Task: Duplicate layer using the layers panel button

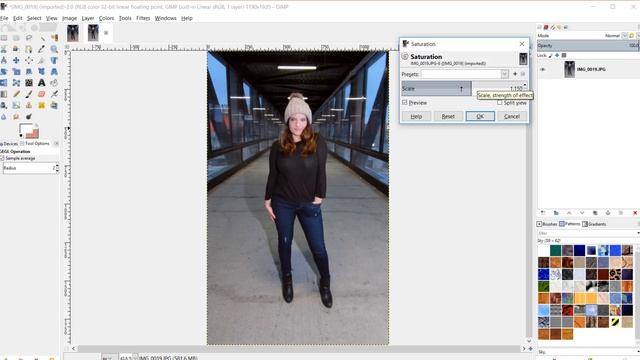Action: click(x=595, y=213)
